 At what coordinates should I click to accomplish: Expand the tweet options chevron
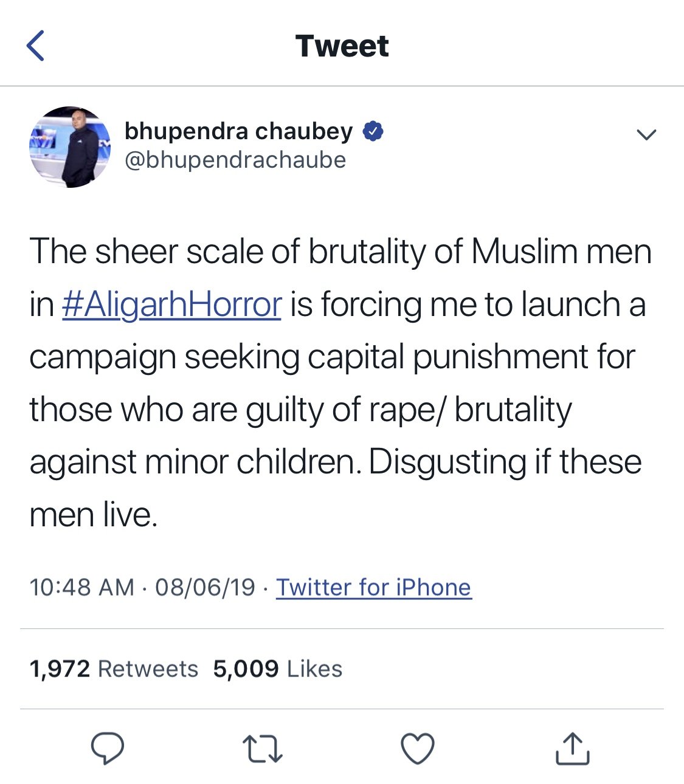coord(646,134)
